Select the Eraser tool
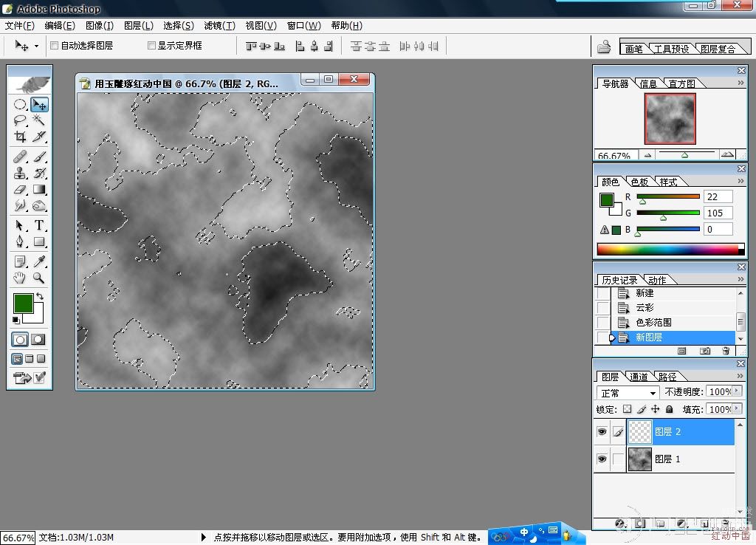This screenshot has width=756, height=545. coord(20,189)
